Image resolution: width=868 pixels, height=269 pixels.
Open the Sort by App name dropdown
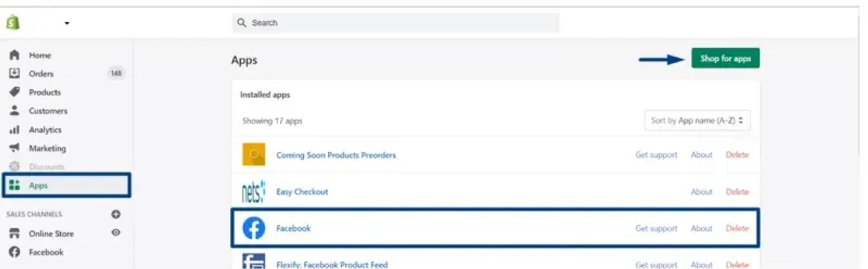point(697,120)
